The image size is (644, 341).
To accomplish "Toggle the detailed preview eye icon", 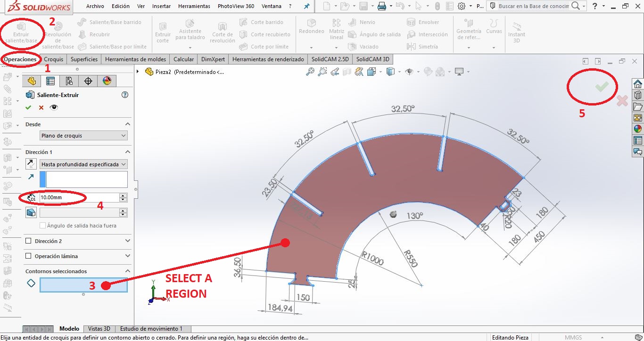I will [x=54, y=107].
